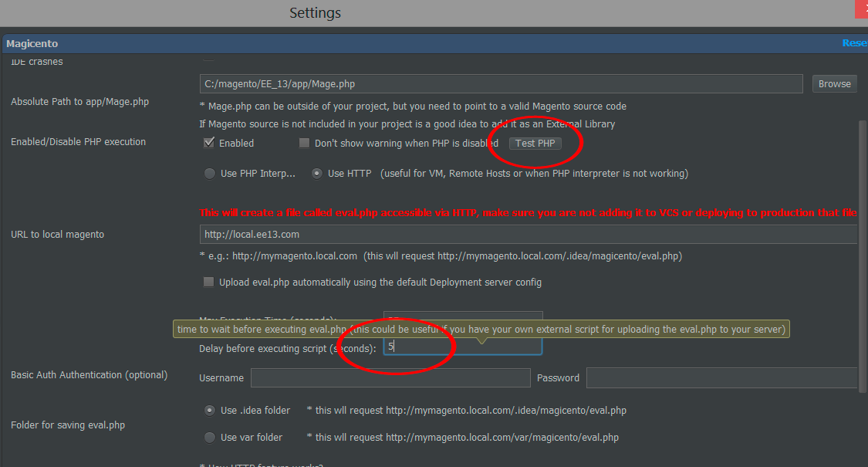Choose the Use var folder radio option
Image resolution: width=868 pixels, height=467 pixels.
pos(210,438)
